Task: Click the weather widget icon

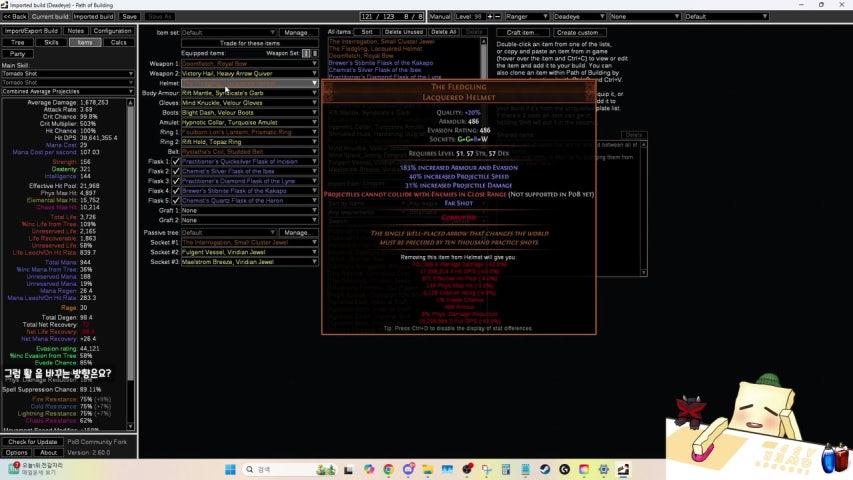Action: [x=14, y=468]
